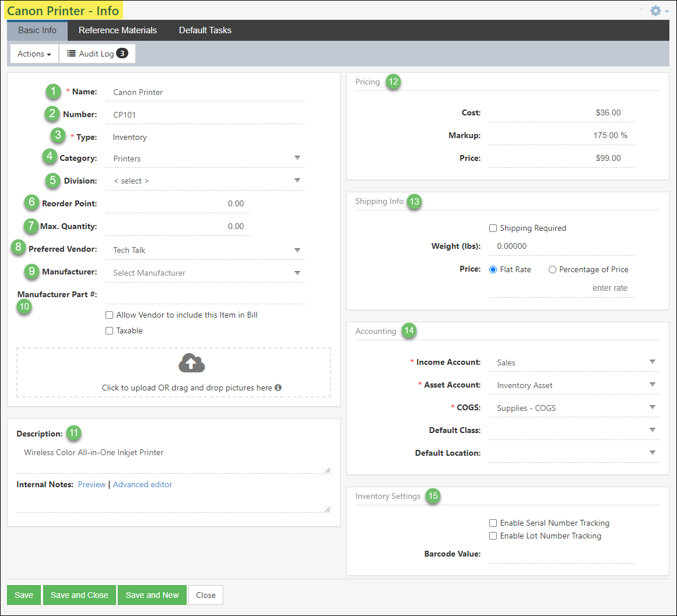Enable Serial Number Tracking

[493, 523]
